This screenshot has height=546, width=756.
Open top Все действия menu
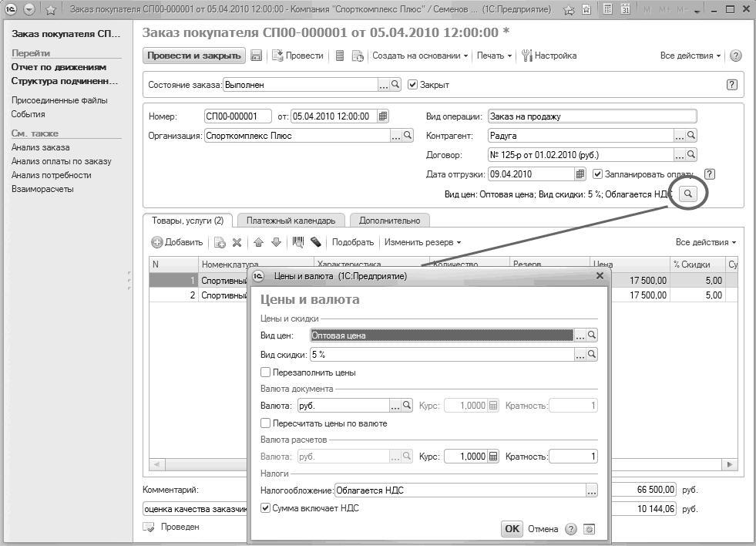(x=690, y=56)
